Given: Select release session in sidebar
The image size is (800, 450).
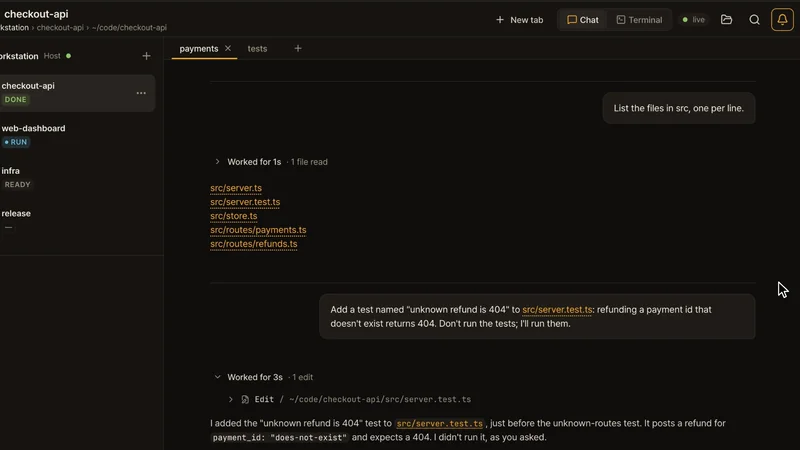Looking at the screenshot, I should coord(77,219).
